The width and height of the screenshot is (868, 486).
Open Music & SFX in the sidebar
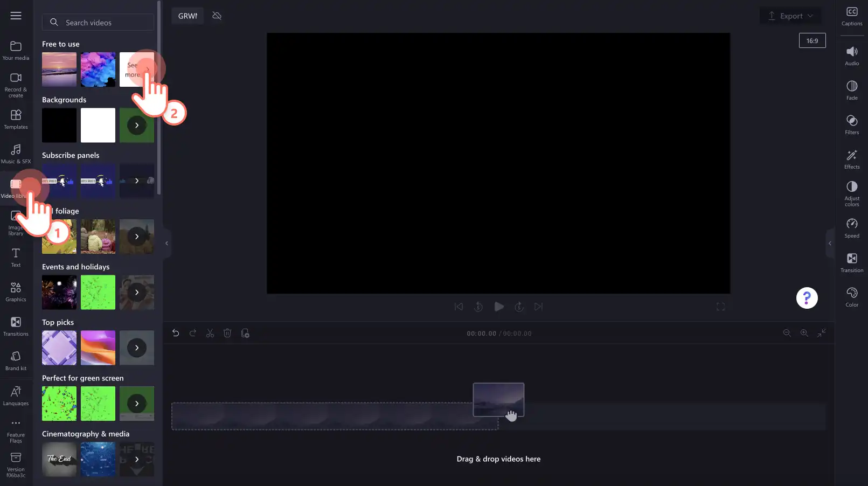click(16, 154)
